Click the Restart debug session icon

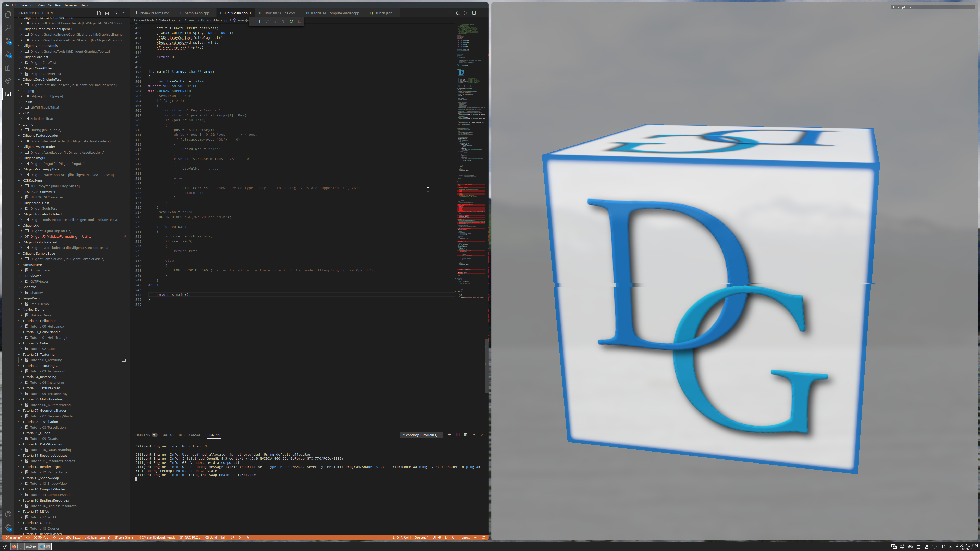(x=291, y=21)
